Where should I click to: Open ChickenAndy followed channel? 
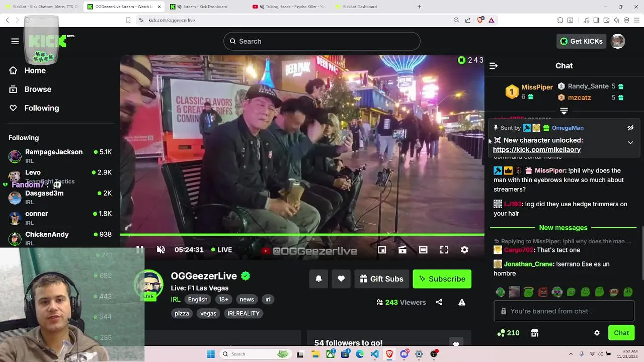(x=60, y=238)
